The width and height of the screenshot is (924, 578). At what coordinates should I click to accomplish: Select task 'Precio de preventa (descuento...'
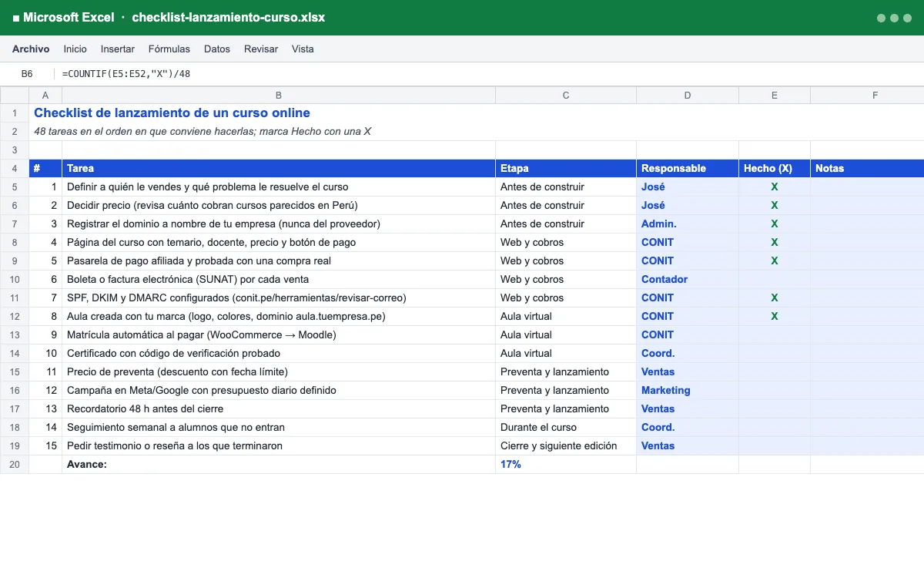click(279, 371)
